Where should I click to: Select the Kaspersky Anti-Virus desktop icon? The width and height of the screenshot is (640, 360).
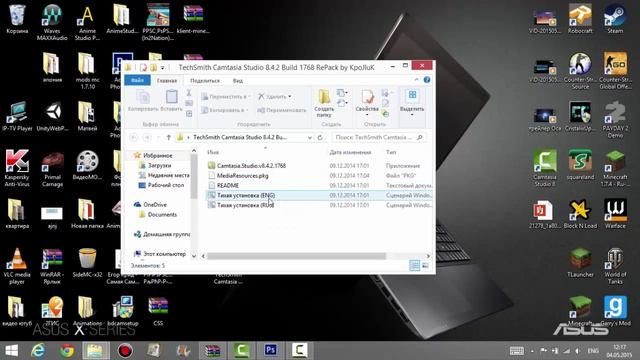click(17, 168)
